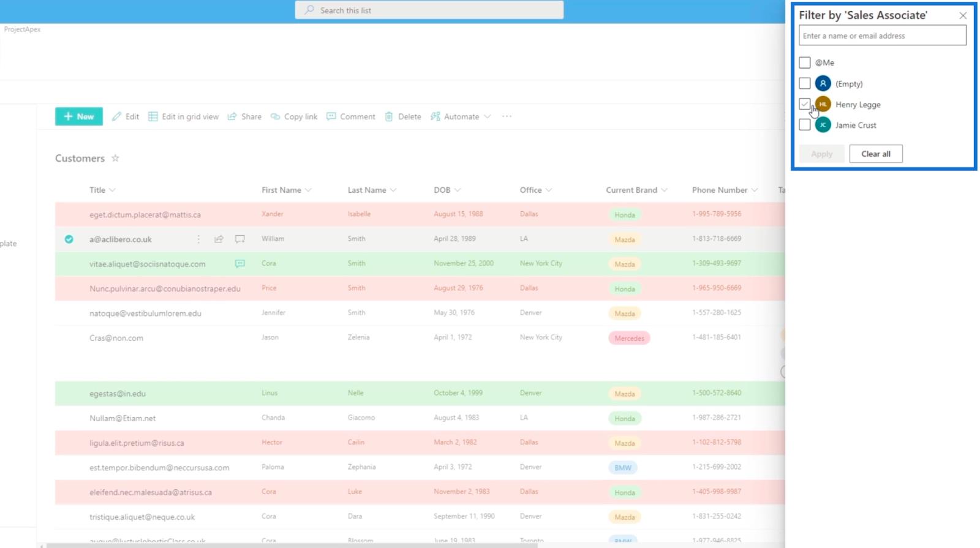Click the Henry Legge avatar

point(823,104)
